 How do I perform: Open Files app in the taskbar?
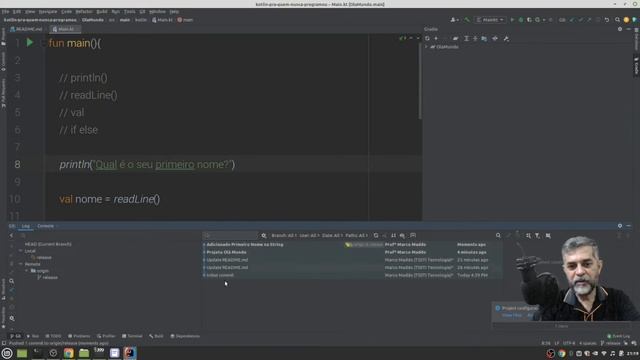click(84, 353)
